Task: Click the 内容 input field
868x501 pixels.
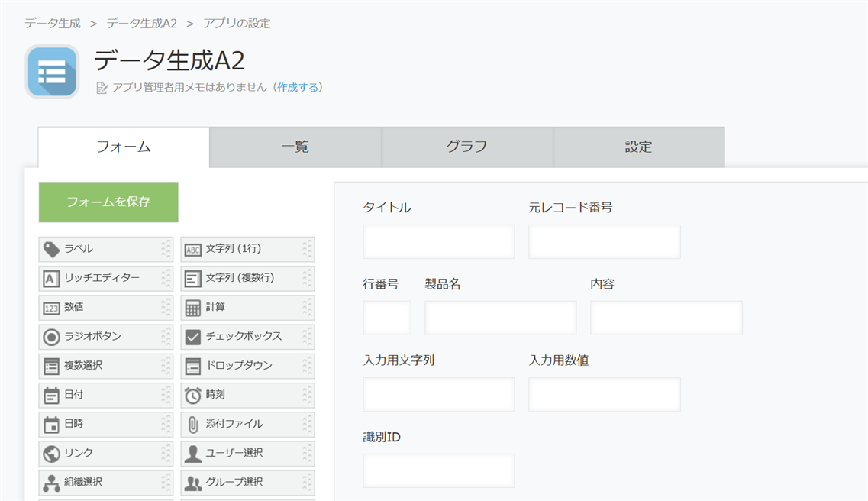Action: [666, 318]
